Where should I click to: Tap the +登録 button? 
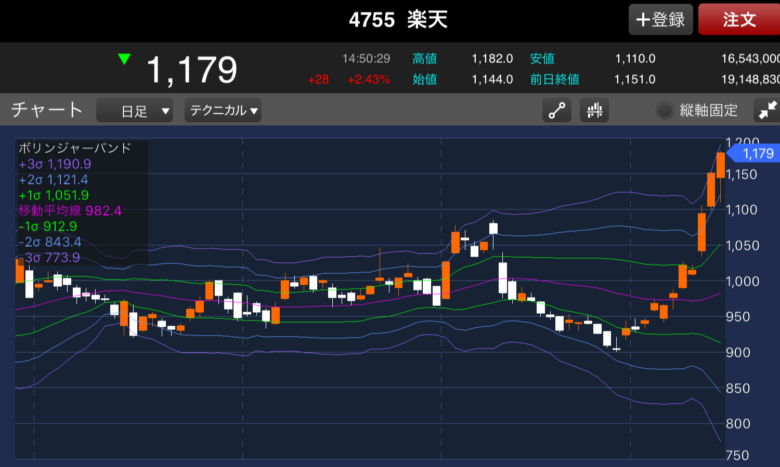coord(661,19)
